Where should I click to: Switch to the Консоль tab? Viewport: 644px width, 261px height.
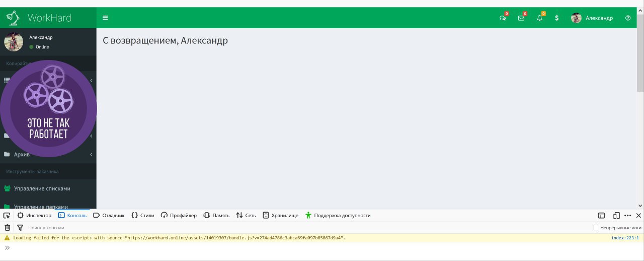click(x=72, y=215)
